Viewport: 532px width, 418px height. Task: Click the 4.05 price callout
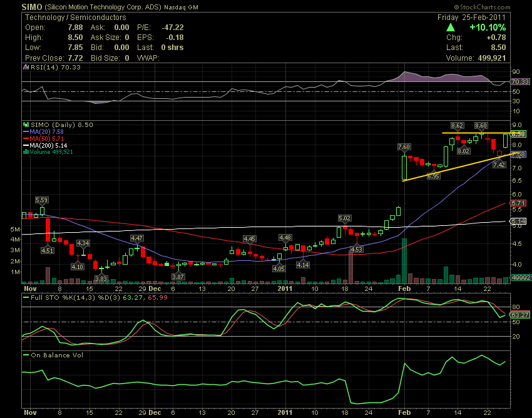(x=279, y=268)
